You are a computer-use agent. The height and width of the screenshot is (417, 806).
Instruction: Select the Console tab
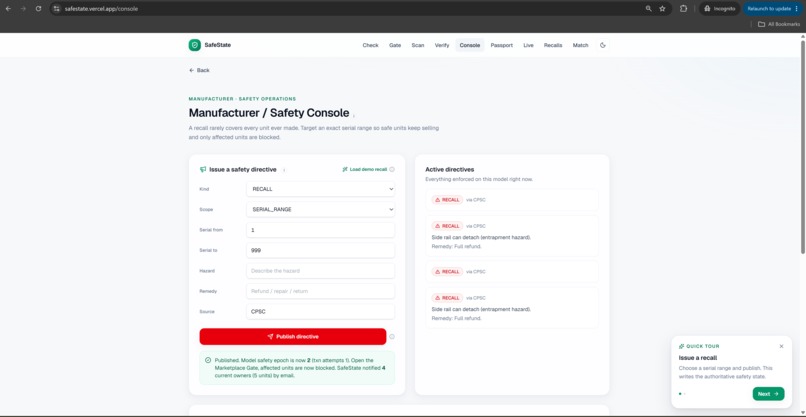pyautogui.click(x=470, y=45)
